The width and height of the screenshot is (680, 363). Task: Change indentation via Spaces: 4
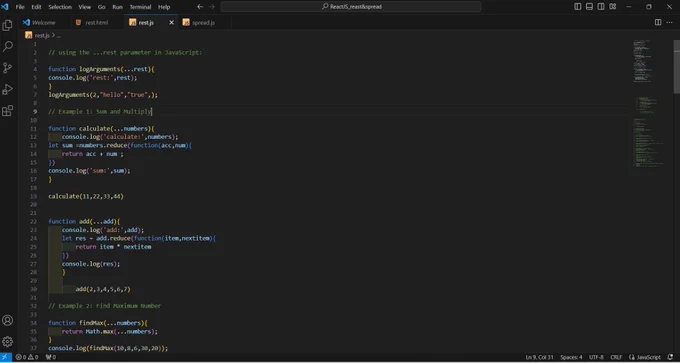pos(571,357)
